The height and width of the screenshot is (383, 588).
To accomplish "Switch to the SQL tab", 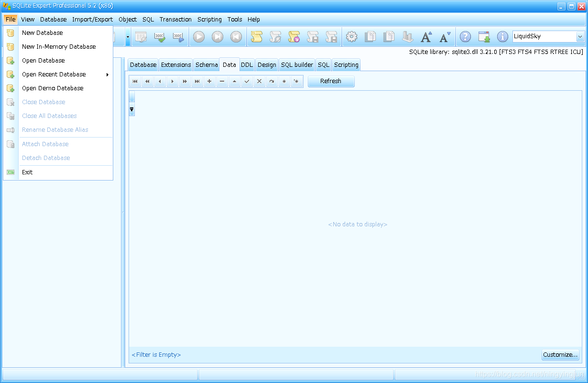I will tap(324, 65).
